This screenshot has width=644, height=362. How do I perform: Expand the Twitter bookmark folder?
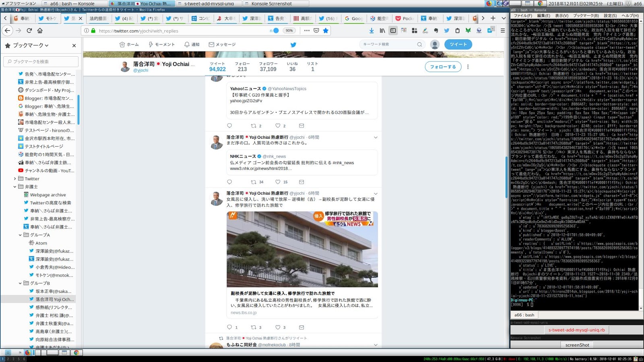click(15, 179)
